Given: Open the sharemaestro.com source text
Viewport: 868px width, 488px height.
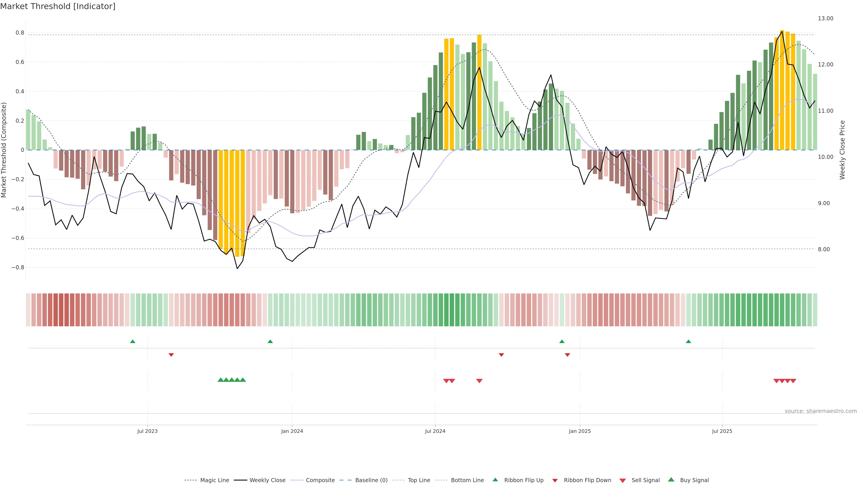Looking at the screenshot, I should 821,411.
